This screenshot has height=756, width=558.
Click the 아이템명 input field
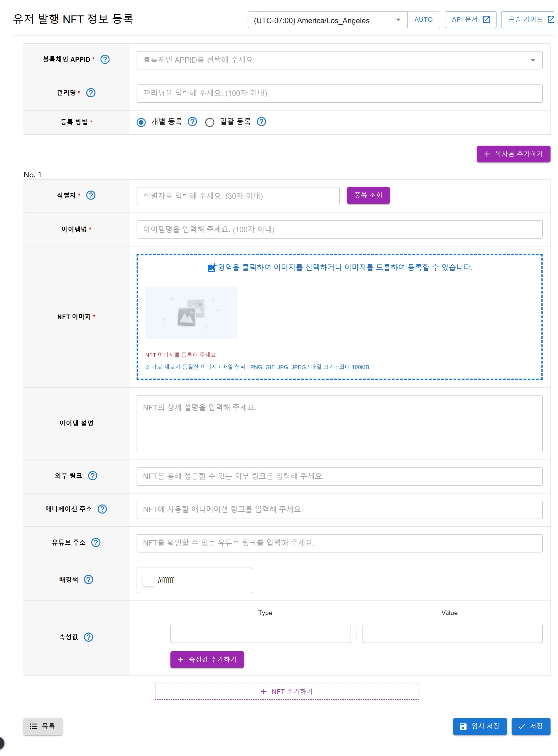pos(340,230)
